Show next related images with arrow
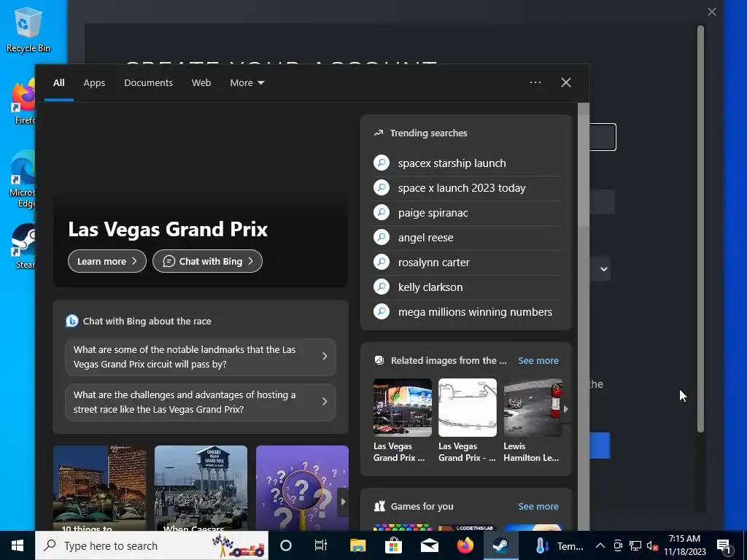Image resolution: width=747 pixels, height=560 pixels. pos(565,408)
